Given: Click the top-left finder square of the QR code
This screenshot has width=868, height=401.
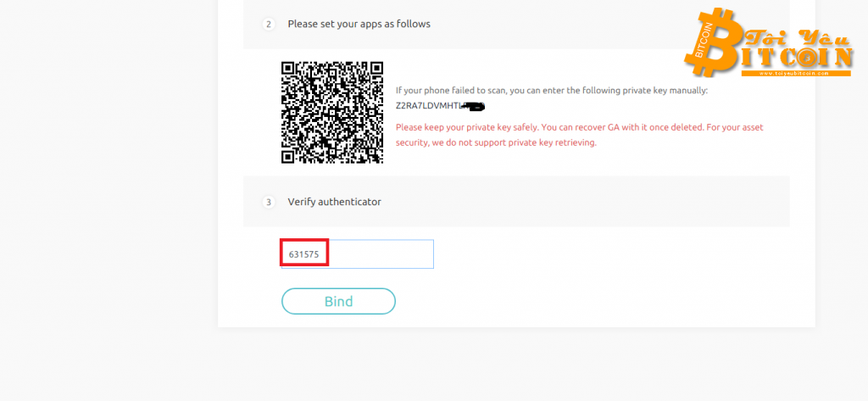Looking at the screenshot, I should click(x=289, y=69).
